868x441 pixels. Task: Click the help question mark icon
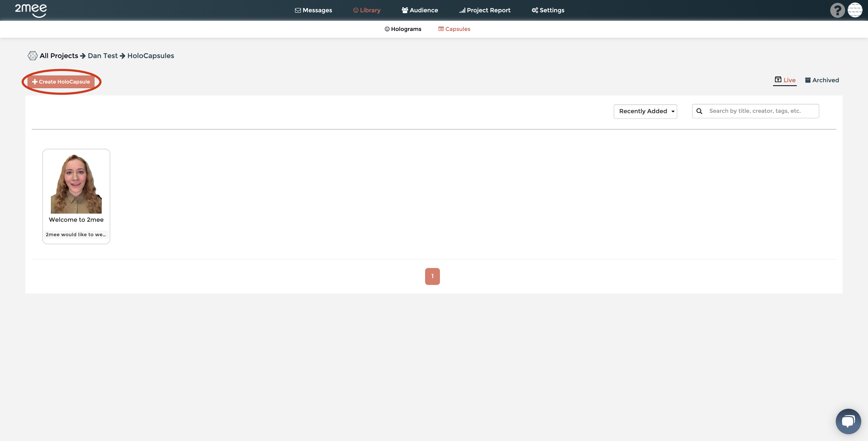tap(837, 10)
